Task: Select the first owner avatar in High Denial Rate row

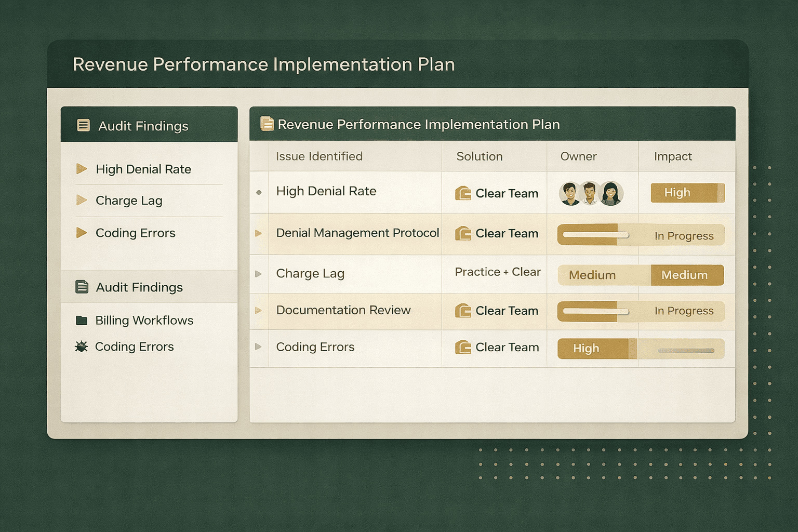Action: click(x=570, y=194)
